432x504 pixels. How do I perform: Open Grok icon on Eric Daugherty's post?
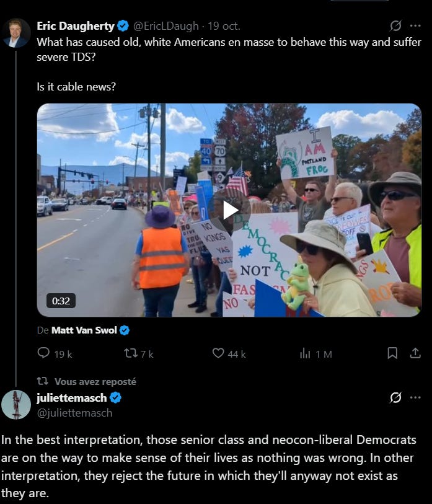click(x=395, y=25)
